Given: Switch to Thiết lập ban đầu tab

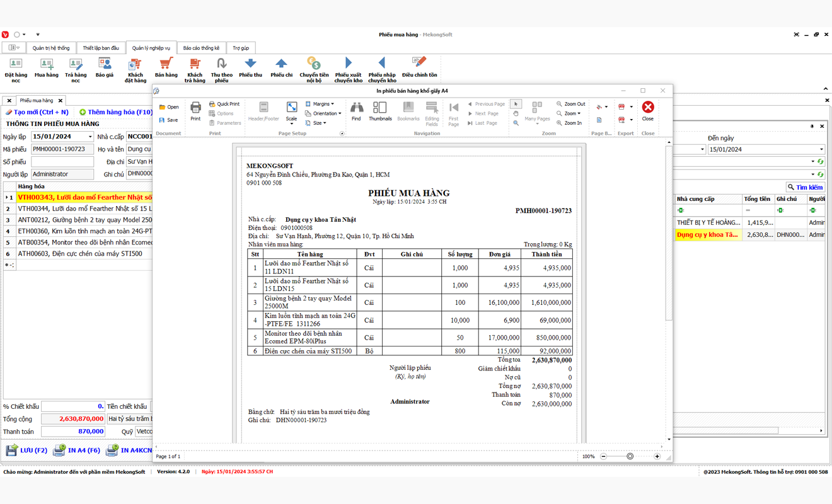Looking at the screenshot, I should tap(101, 48).
